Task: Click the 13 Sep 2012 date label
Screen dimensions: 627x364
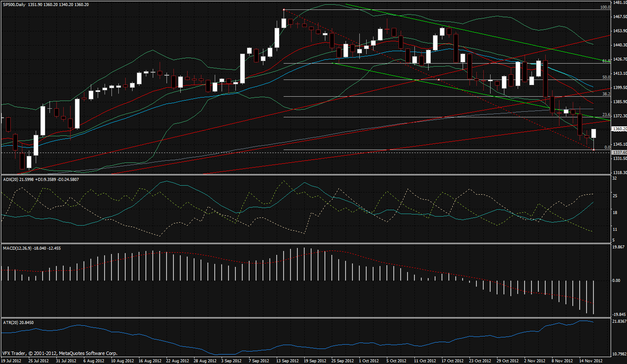Action: coord(287,361)
